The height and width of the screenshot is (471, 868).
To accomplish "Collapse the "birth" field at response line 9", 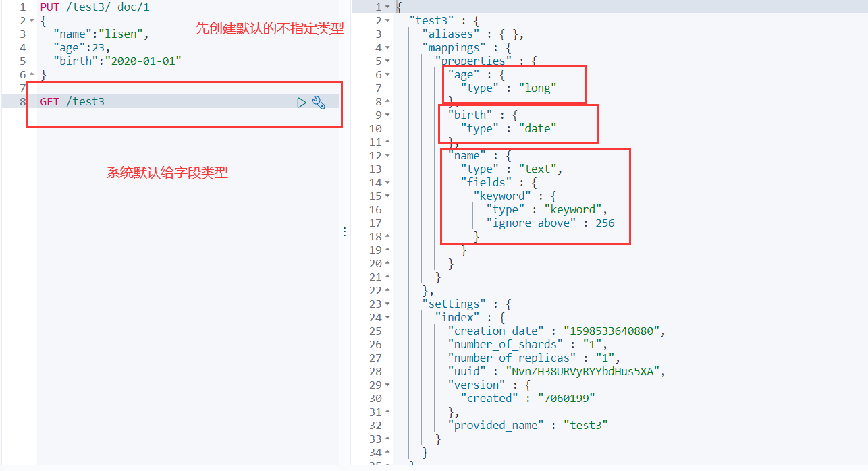I will tap(387, 115).
